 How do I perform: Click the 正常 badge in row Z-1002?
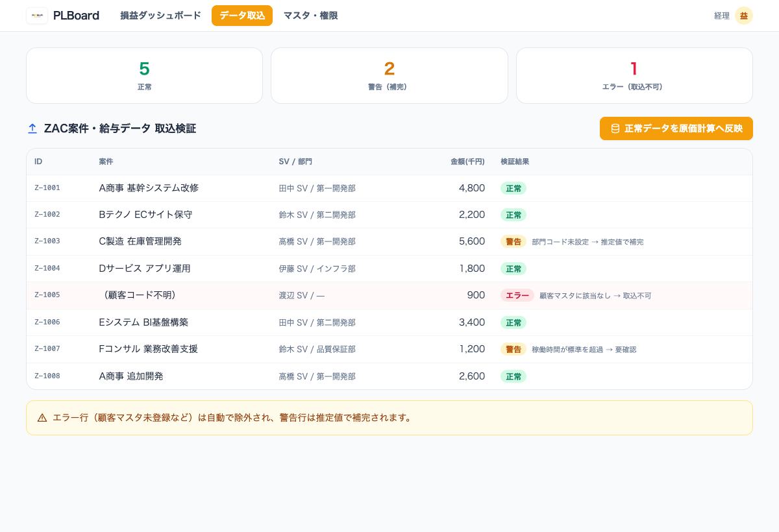click(x=513, y=215)
